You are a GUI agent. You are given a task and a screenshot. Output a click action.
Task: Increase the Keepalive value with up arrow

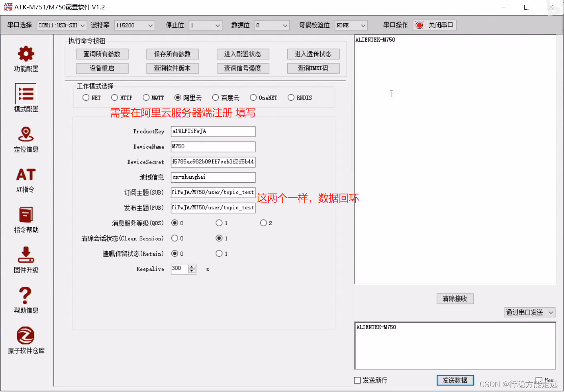tap(192, 267)
